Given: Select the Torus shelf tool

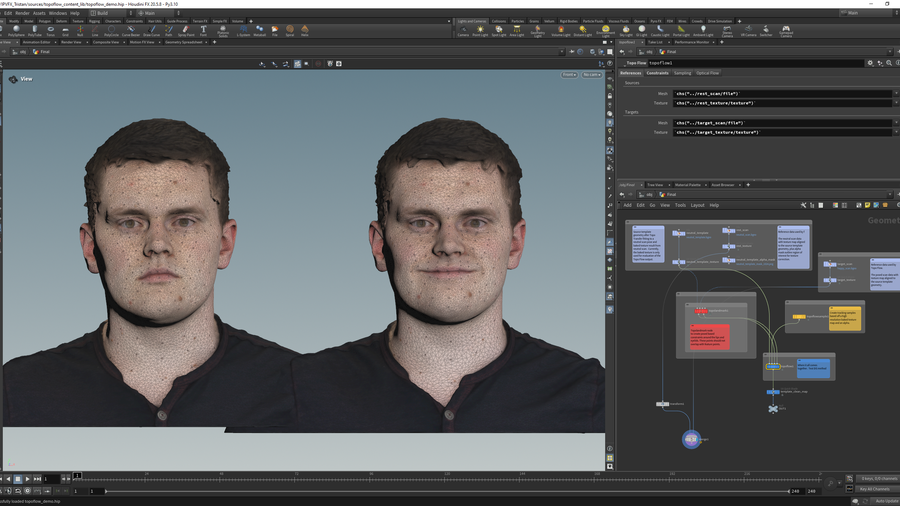Looking at the screenshot, I should pyautogui.click(x=51, y=30).
